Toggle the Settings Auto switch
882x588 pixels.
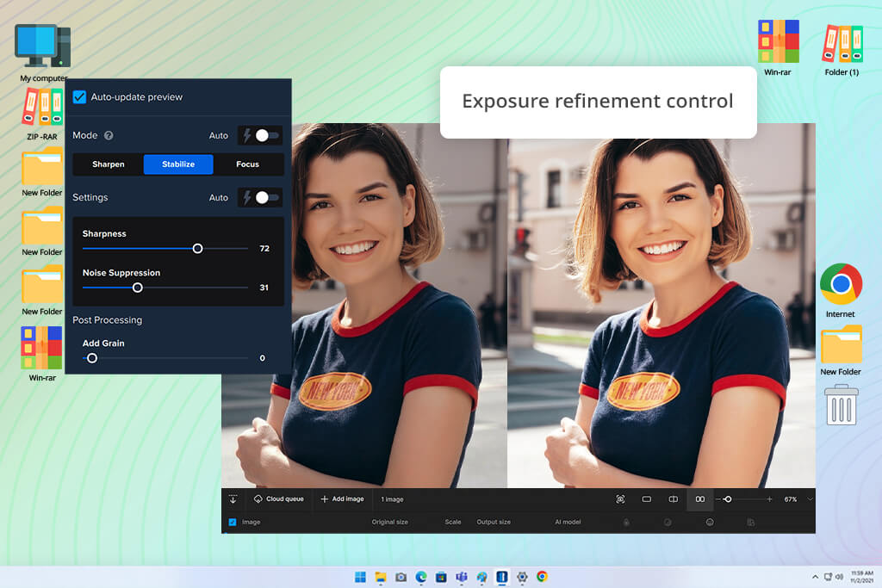[261, 197]
